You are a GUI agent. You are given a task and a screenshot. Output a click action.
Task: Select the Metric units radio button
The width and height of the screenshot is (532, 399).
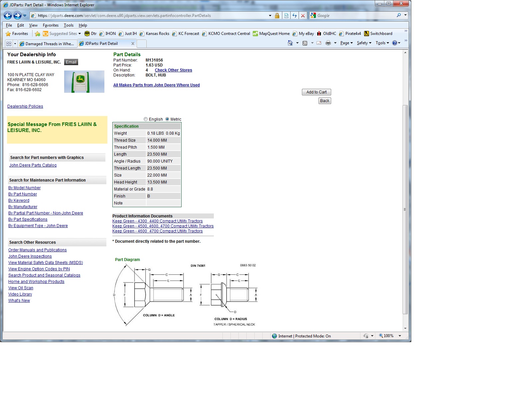pos(167,119)
